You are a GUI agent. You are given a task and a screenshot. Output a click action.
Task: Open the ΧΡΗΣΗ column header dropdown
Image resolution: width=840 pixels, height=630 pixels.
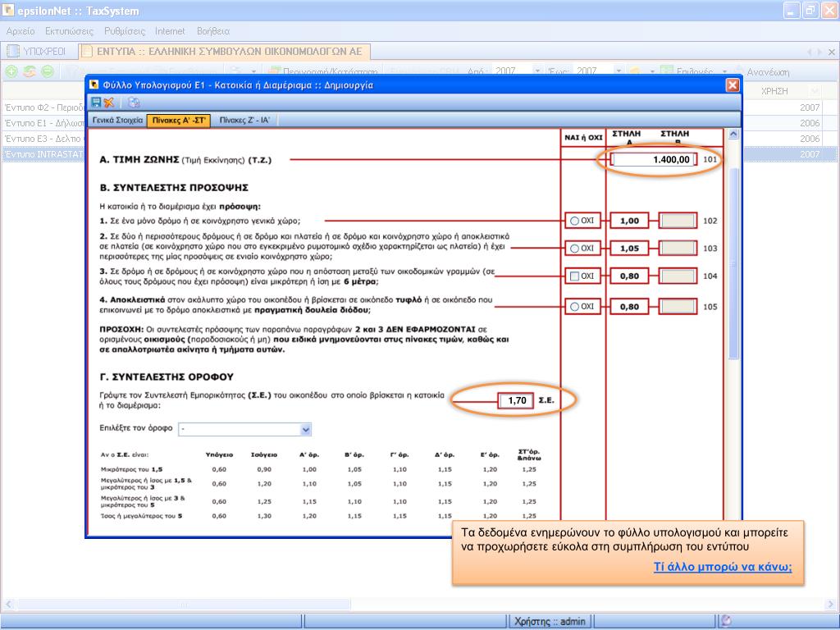815,91
